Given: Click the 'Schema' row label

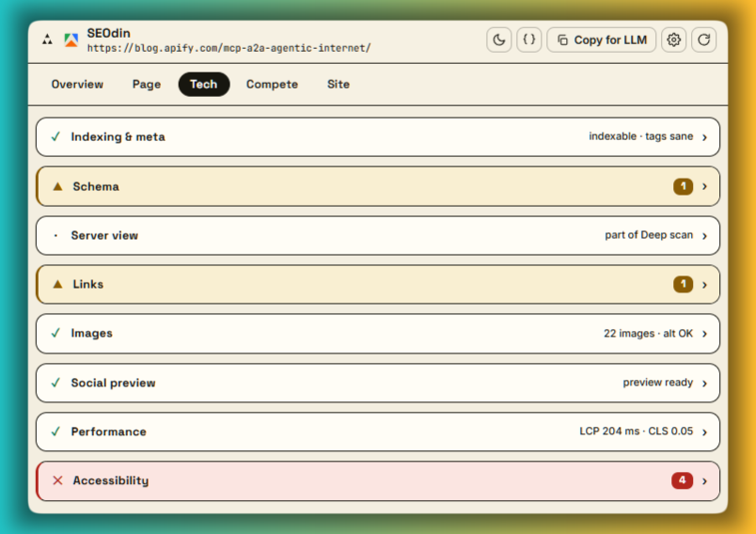Looking at the screenshot, I should point(96,186).
